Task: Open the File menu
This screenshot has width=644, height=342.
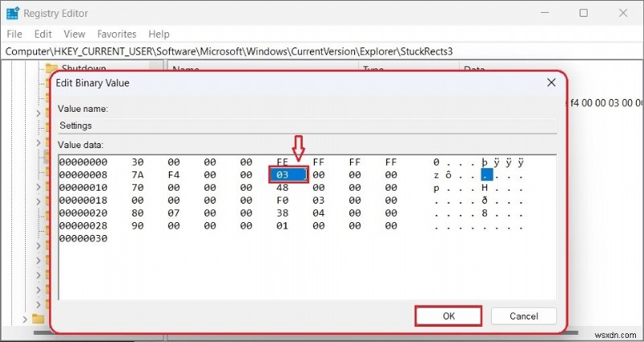Action: [x=14, y=34]
